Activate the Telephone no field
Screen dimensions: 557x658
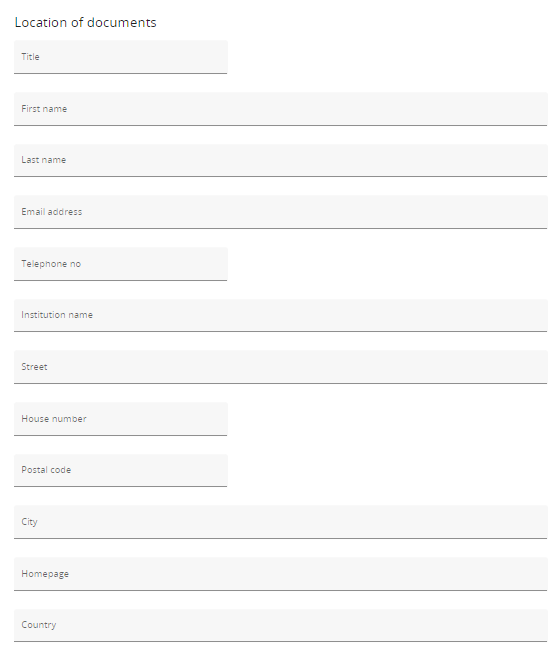(x=121, y=264)
